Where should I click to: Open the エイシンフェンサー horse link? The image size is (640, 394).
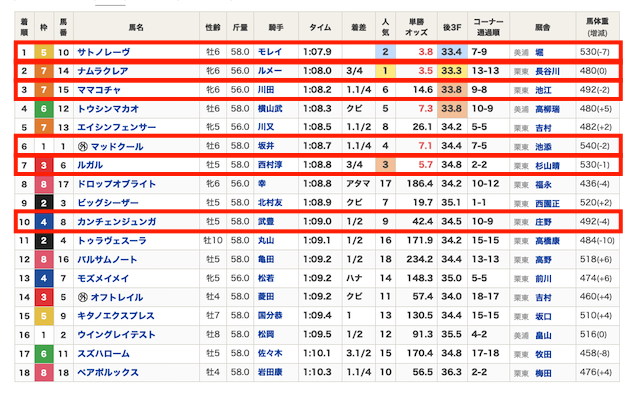coord(117,127)
